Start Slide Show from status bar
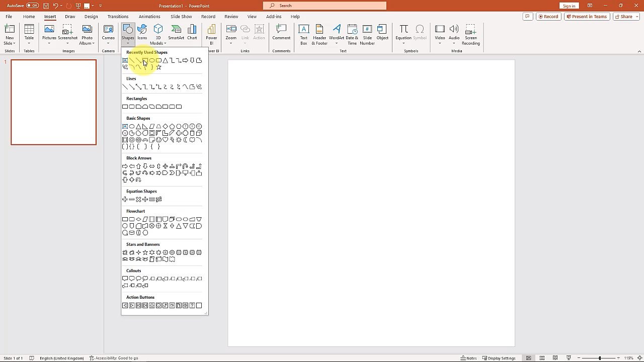Image resolution: width=644 pixels, height=362 pixels. (569, 358)
